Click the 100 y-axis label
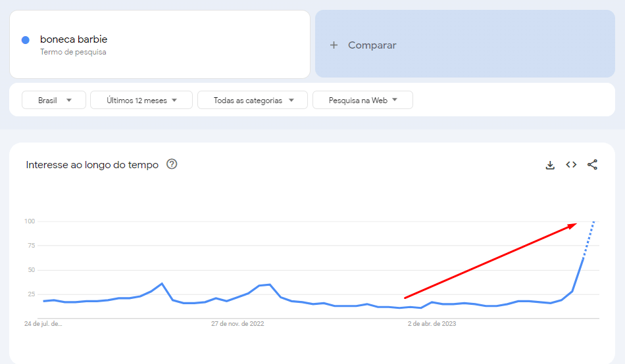This screenshot has height=364, width=625. (30, 221)
